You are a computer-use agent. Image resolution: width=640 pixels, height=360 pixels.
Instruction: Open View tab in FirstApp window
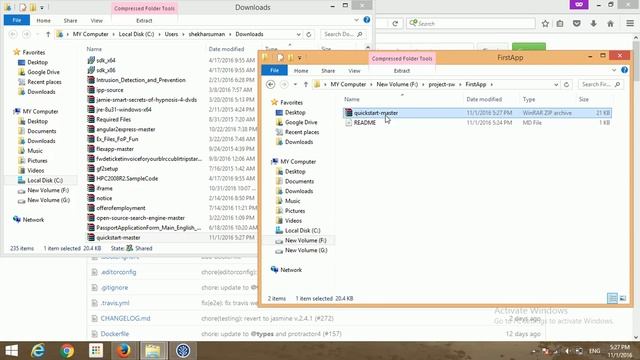pyautogui.click(x=354, y=71)
